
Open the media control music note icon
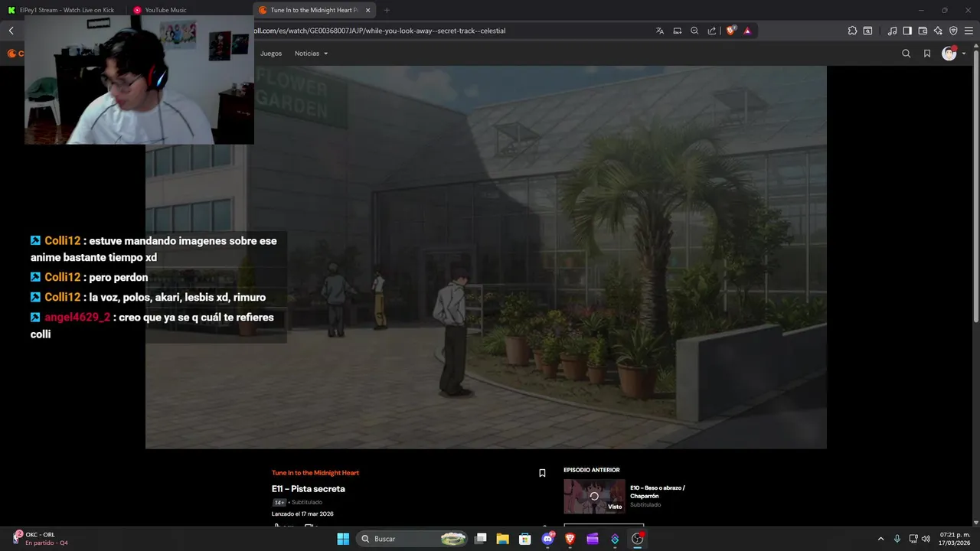[892, 31]
